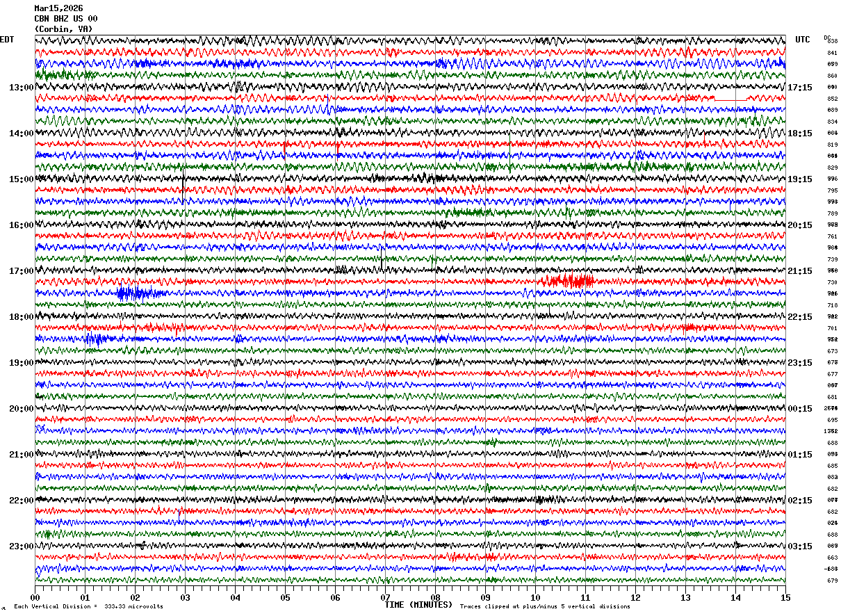Click the Mar15,2026 date header
841x616 pixels.
click(x=58, y=8)
